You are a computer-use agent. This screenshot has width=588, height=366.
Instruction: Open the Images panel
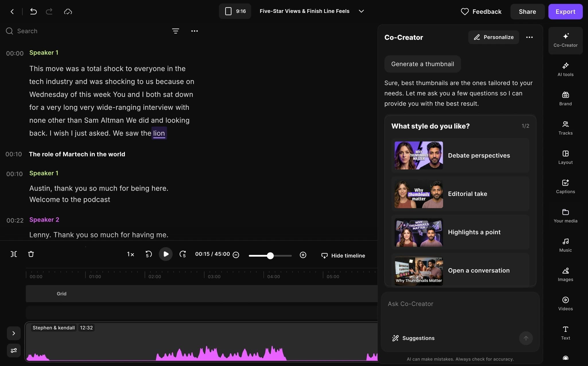click(565, 274)
